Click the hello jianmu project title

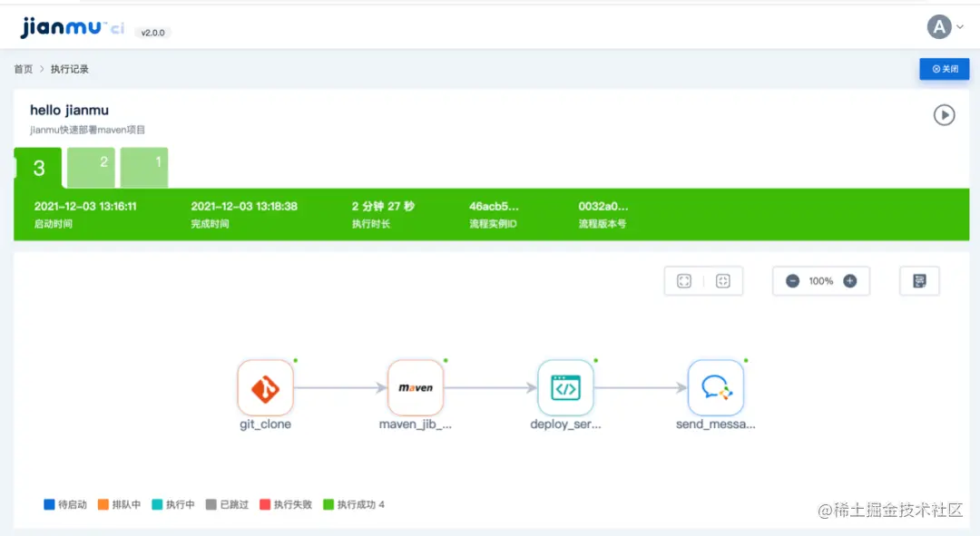[69, 110]
